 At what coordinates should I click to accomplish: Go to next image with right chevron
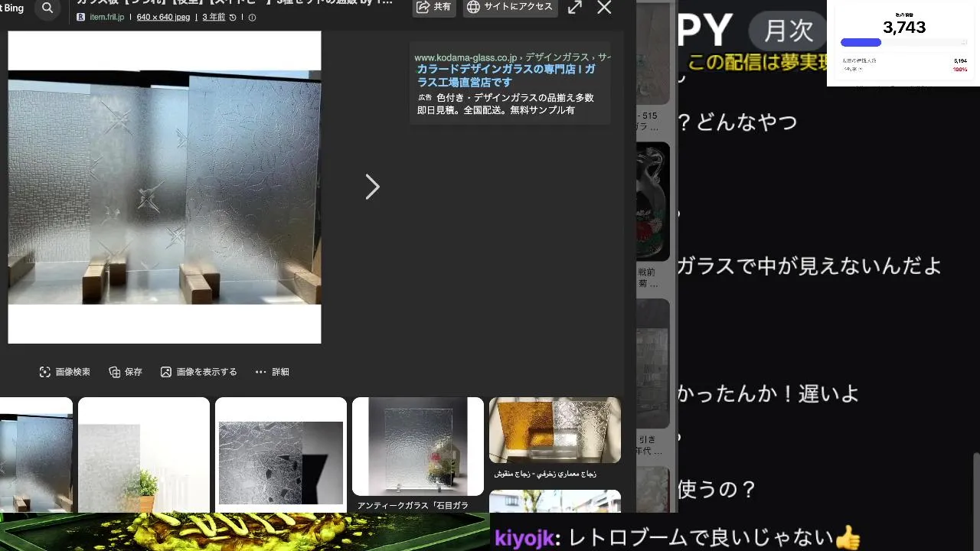tap(372, 187)
